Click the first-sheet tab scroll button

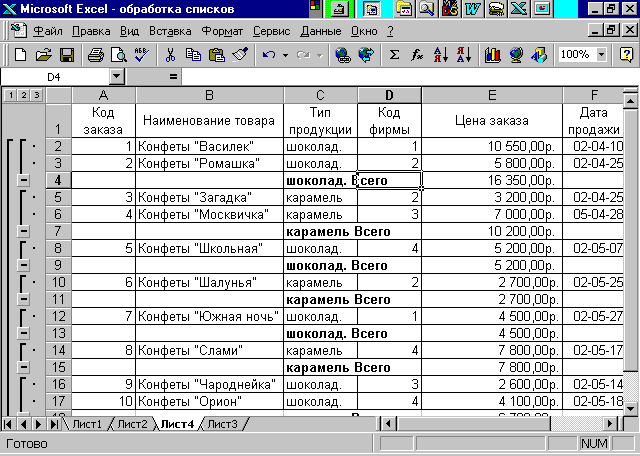(x=8, y=424)
